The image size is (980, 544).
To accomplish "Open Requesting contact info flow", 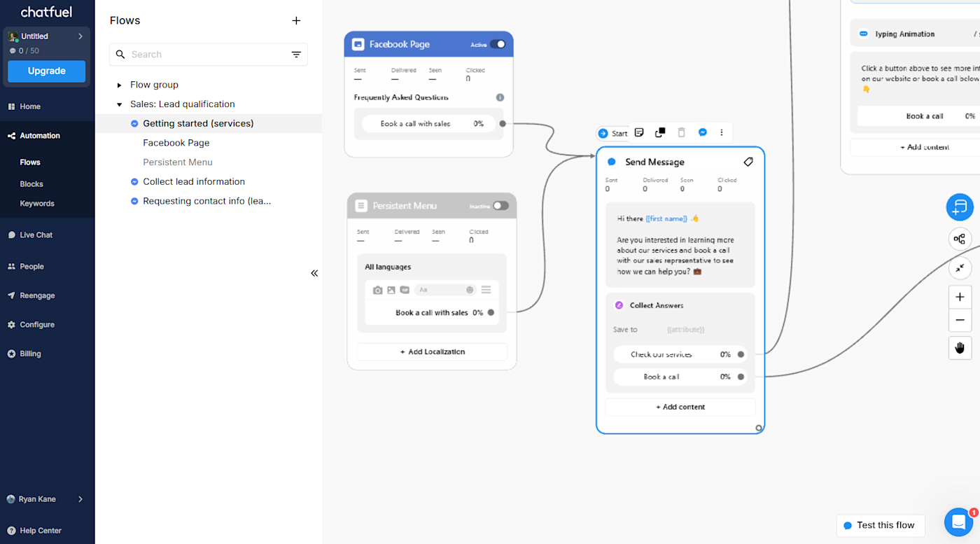I will pos(209,202).
